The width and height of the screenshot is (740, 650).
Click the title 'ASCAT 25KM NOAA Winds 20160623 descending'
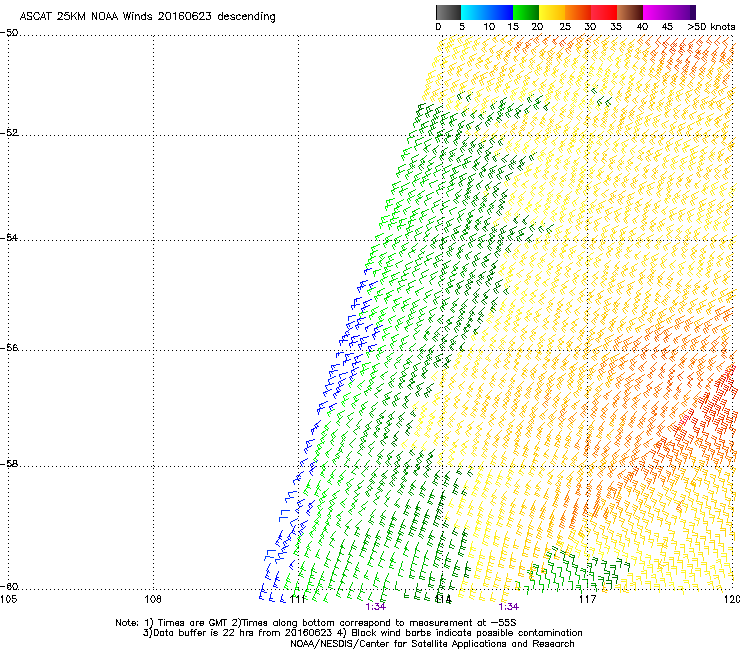pos(148,16)
